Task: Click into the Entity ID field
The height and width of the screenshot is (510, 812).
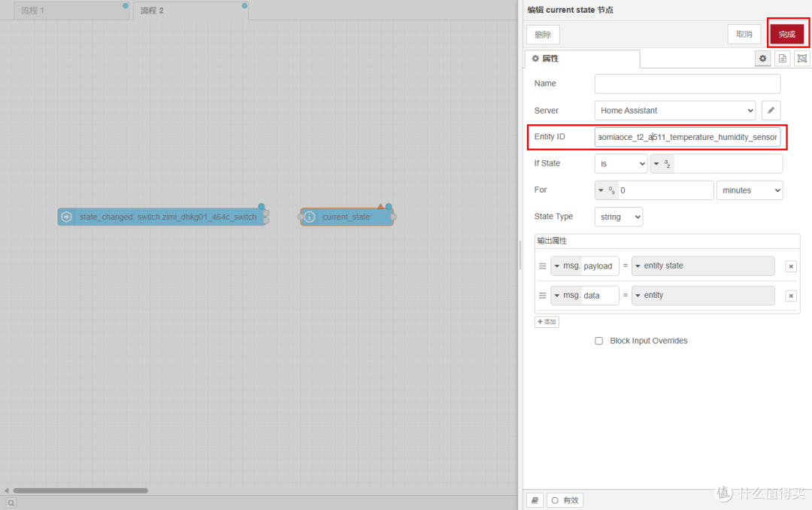Action: point(687,137)
